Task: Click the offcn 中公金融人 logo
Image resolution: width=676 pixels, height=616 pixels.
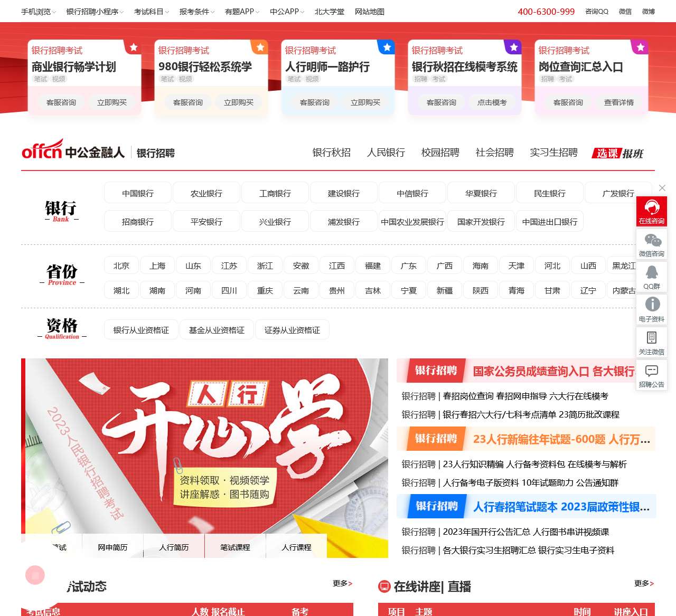Action: 73,149
